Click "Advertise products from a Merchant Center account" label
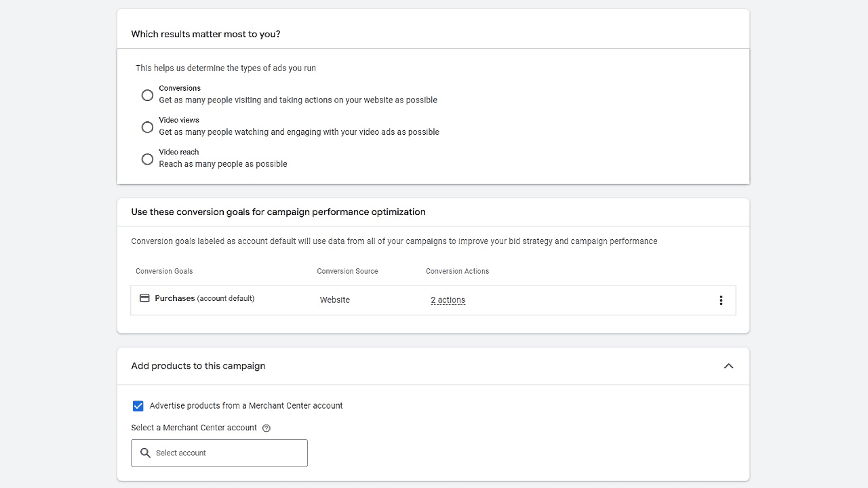The image size is (868, 488). [x=246, y=406]
